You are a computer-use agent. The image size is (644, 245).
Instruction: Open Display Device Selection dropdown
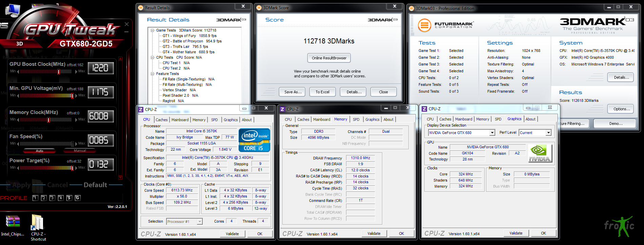coord(492,133)
